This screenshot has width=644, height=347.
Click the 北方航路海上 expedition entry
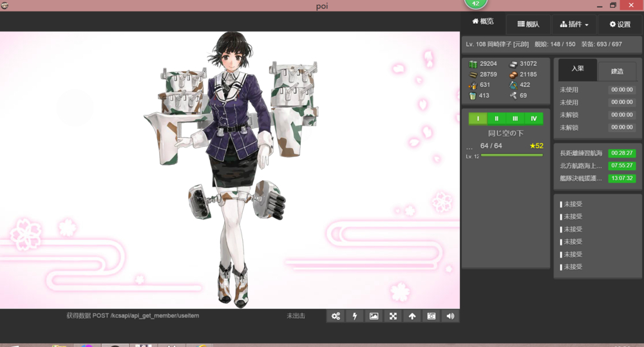(581, 165)
